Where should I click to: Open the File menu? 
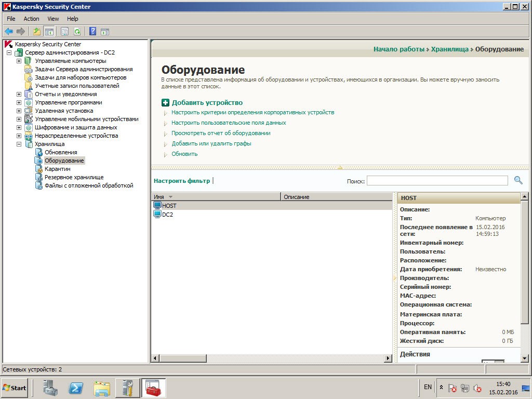pyautogui.click(x=11, y=19)
